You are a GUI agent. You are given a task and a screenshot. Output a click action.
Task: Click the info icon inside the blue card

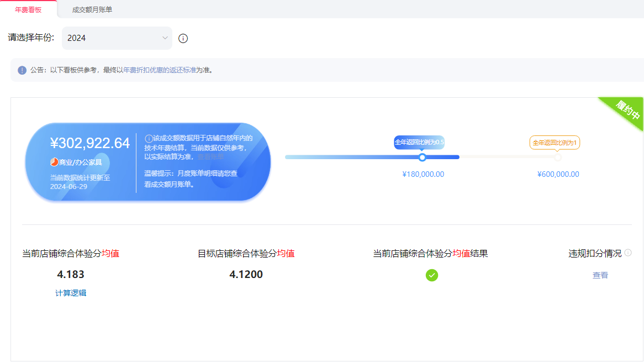(x=149, y=138)
